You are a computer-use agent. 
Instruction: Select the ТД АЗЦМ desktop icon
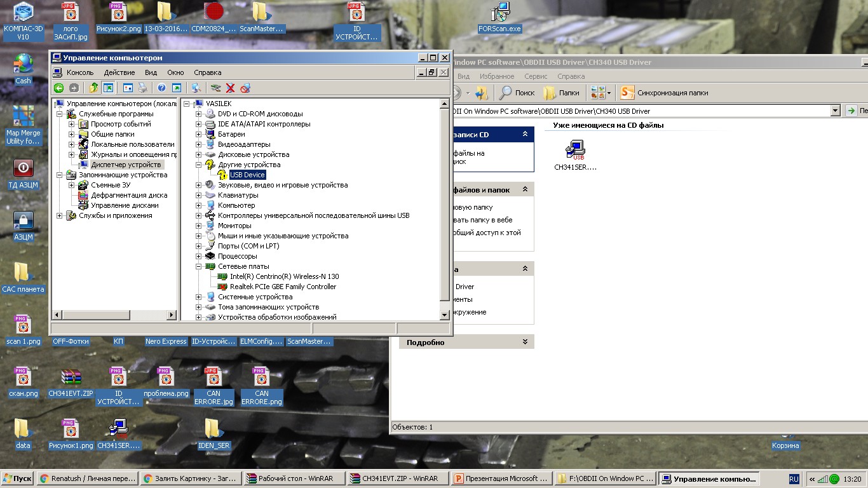[23, 174]
